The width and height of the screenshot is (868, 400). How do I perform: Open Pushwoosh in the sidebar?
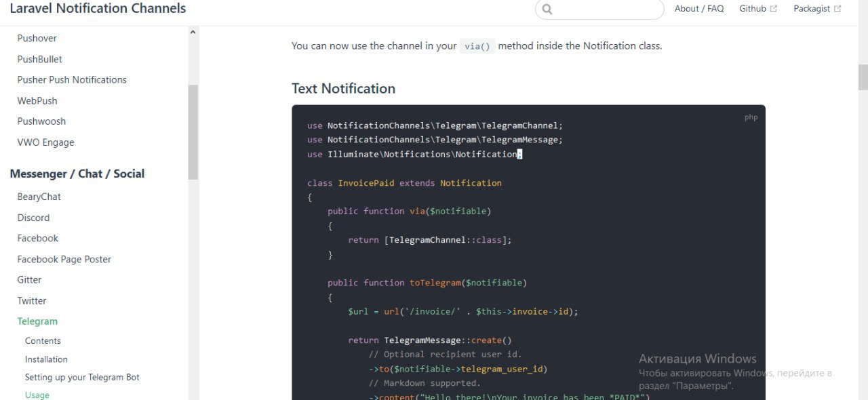tap(41, 121)
